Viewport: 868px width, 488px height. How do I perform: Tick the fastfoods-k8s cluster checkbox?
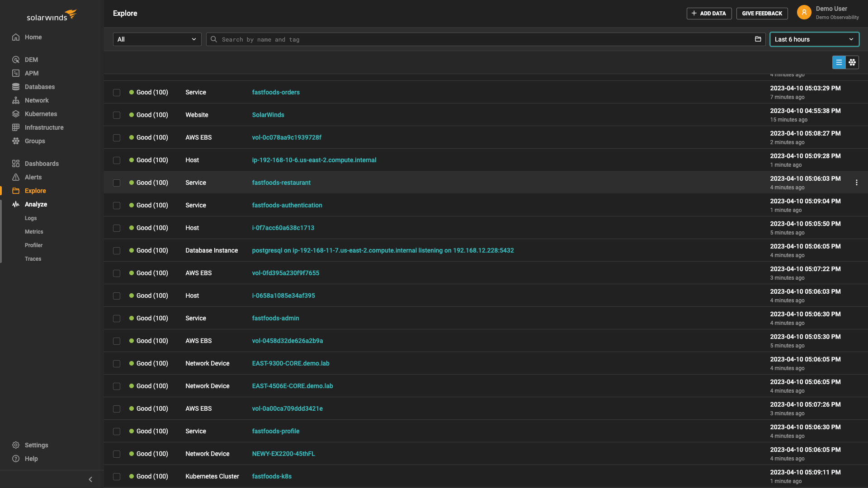tap(117, 477)
